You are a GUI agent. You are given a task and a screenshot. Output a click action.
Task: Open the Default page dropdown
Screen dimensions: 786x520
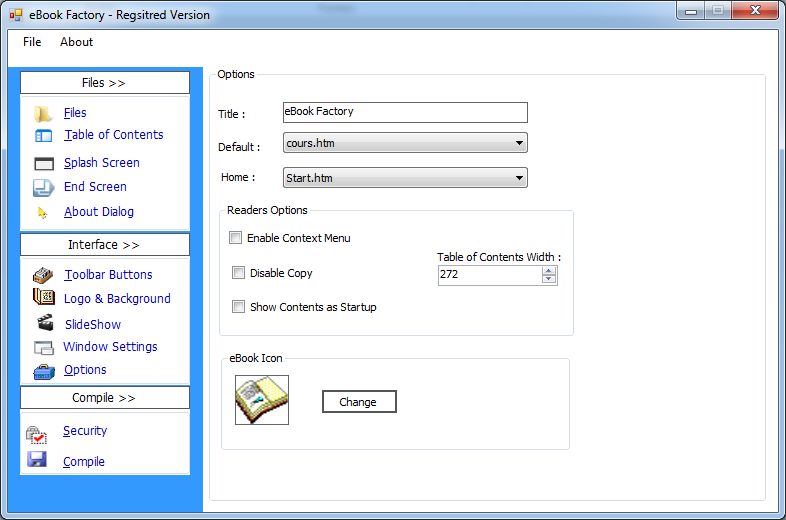pyautogui.click(x=405, y=143)
